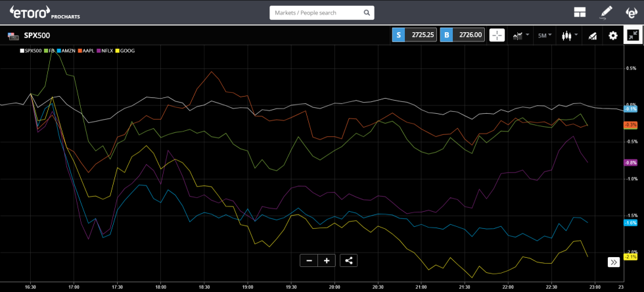
Task: Share the chart using the share icon
Action: [349, 260]
